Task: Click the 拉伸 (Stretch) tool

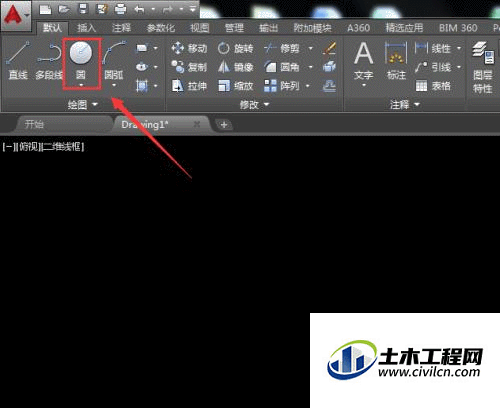Action: [x=189, y=86]
